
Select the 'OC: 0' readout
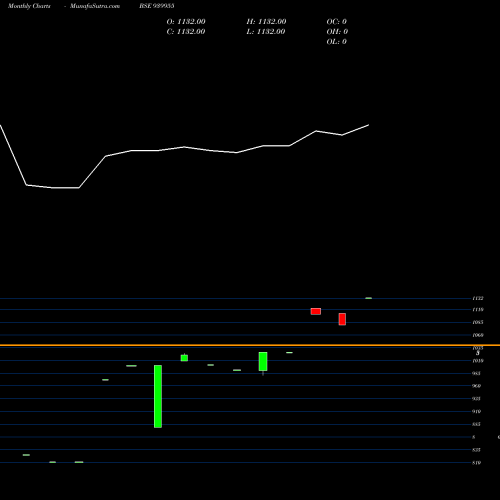(337, 22)
